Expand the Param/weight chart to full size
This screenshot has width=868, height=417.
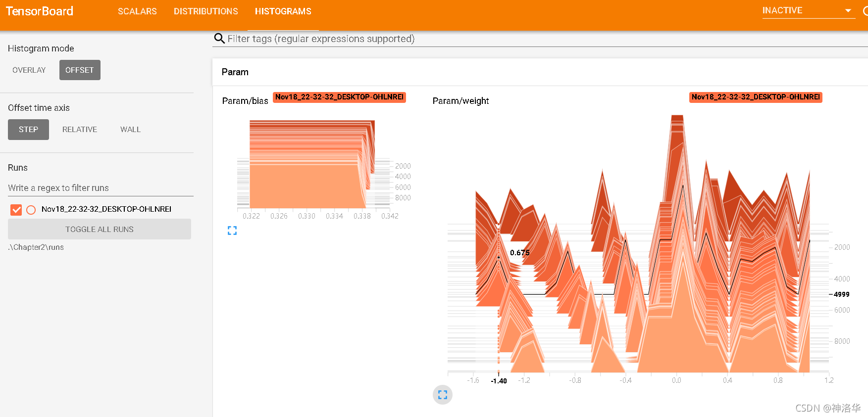[443, 395]
